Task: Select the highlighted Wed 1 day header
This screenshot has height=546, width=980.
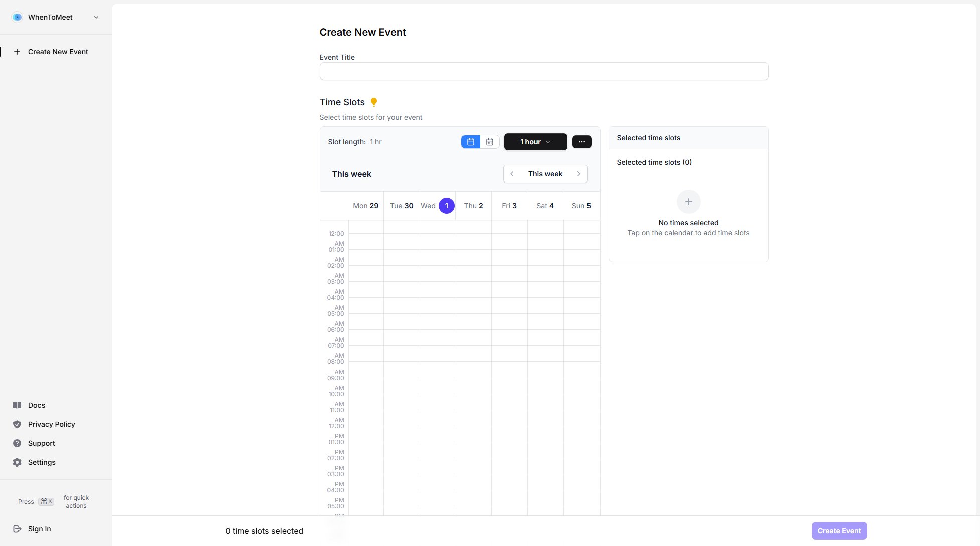Action: (x=446, y=206)
